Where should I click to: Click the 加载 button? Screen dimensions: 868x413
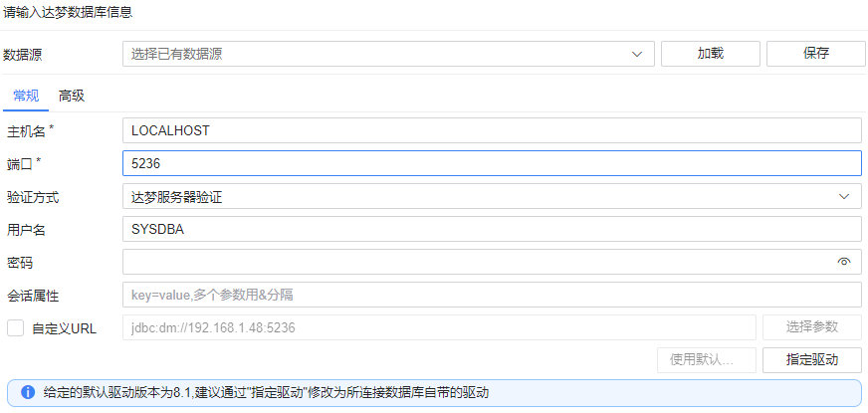(x=711, y=54)
